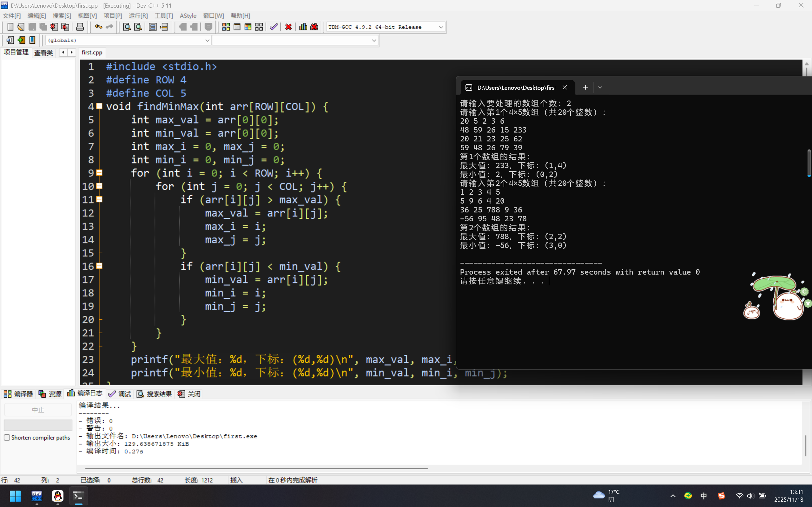Enable Shorten compiler paths checkbox
812x507 pixels.
tap(7, 437)
